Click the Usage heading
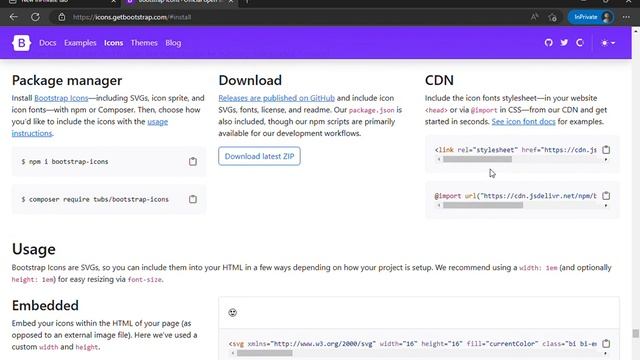This screenshot has height=360, width=640. click(x=33, y=249)
